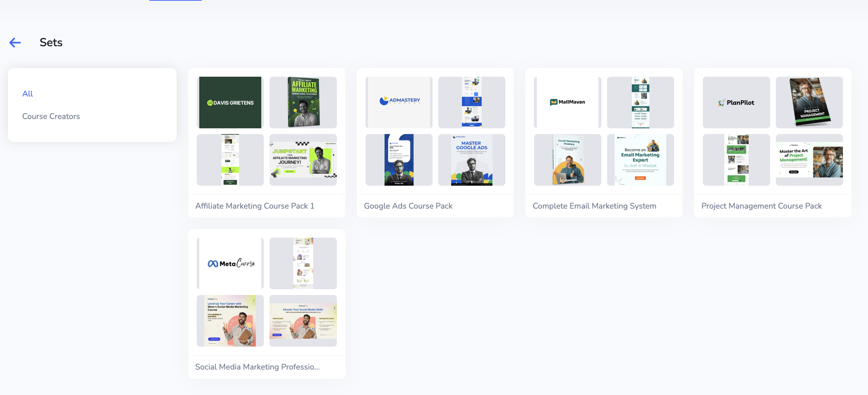Click the blue back arrow icon
Image resolution: width=868 pixels, height=395 pixels.
point(15,43)
